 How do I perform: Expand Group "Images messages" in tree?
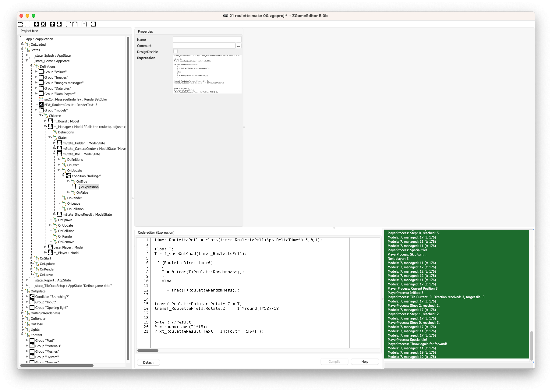tap(36, 83)
